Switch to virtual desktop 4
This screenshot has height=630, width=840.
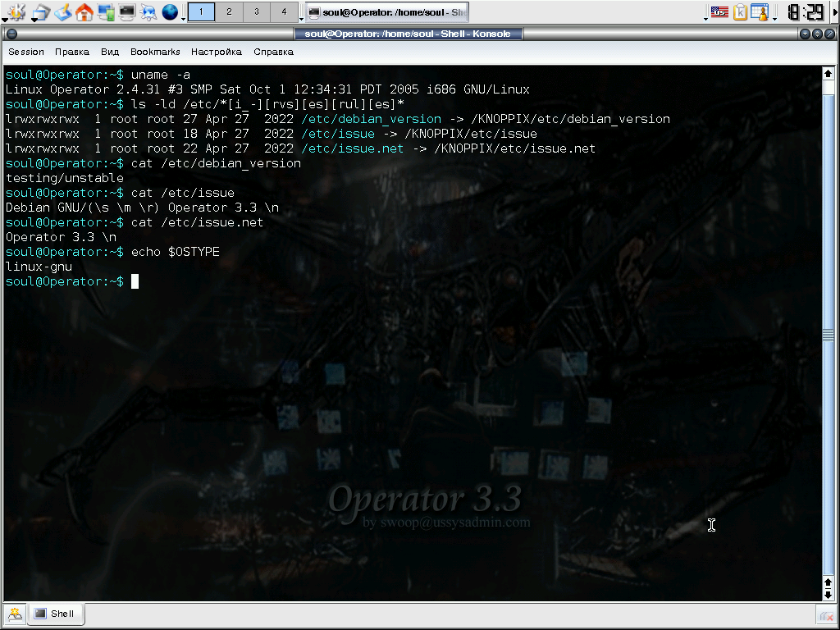pos(284,11)
